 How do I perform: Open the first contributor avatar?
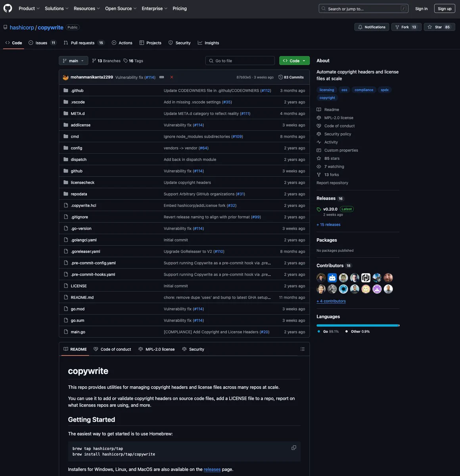(x=321, y=278)
